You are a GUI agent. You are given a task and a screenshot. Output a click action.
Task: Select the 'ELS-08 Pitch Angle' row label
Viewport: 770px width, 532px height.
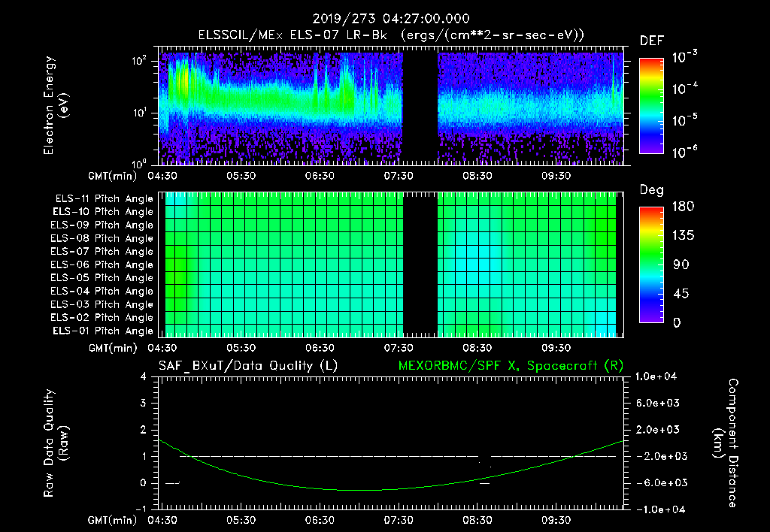click(x=102, y=238)
